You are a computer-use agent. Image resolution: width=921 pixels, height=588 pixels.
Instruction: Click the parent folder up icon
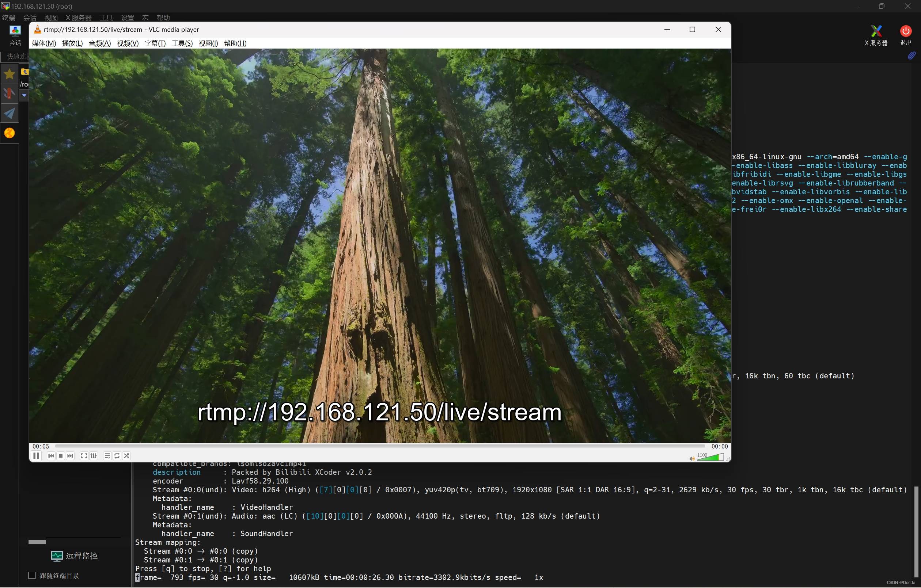(25, 72)
